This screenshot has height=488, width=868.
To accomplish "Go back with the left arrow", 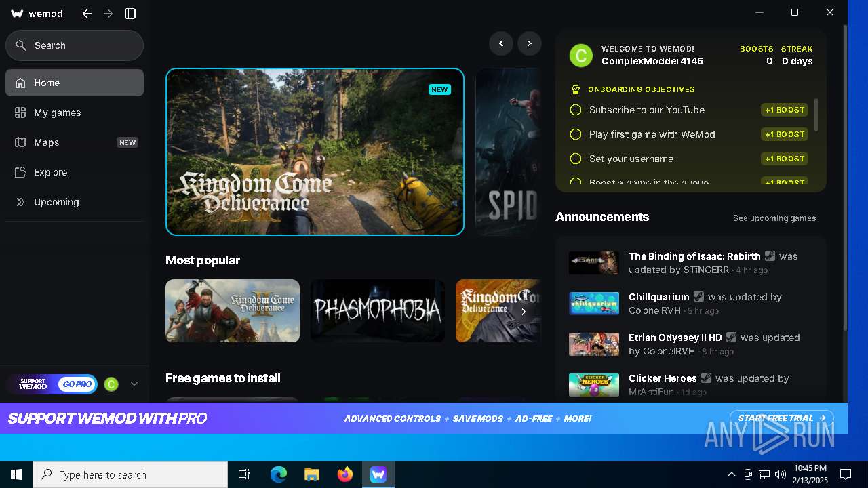I will pyautogui.click(x=87, y=14).
